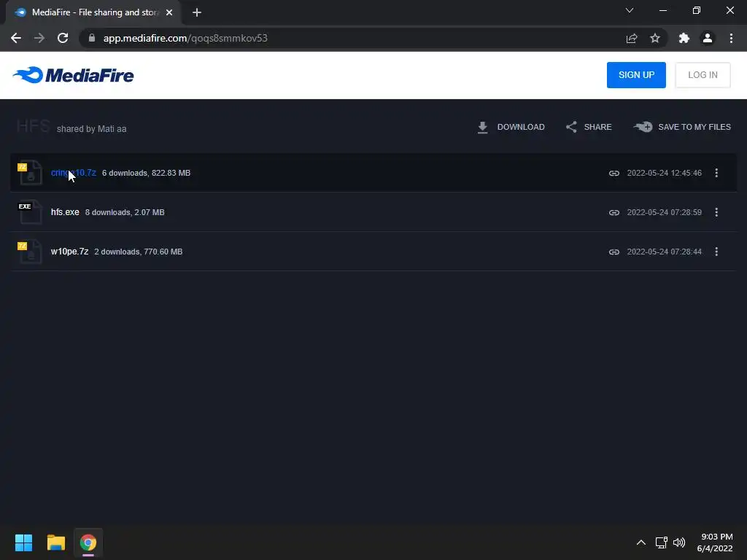Click SAVE TO MY FILES

(x=682, y=127)
